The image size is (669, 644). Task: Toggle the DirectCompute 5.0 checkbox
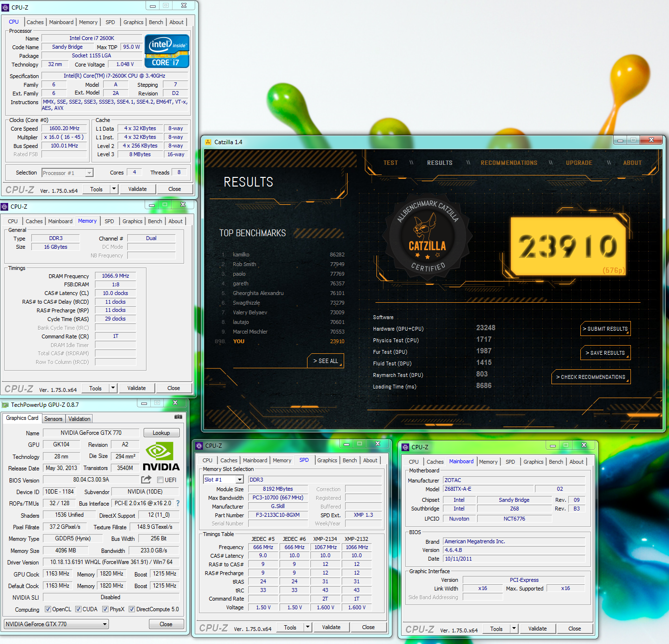(132, 609)
